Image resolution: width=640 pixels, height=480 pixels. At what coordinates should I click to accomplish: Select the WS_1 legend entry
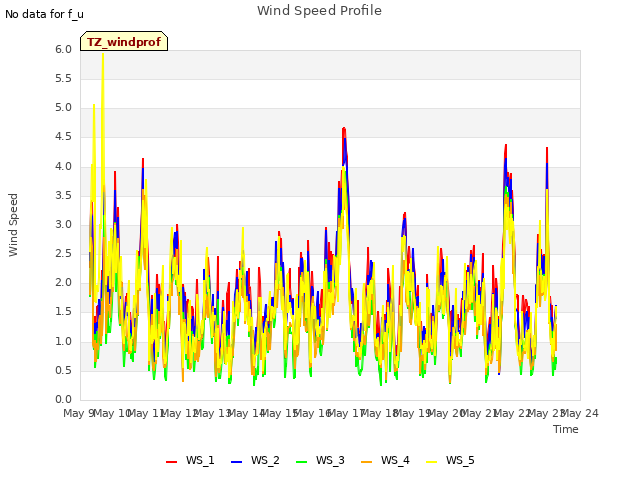click(x=190, y=460)
